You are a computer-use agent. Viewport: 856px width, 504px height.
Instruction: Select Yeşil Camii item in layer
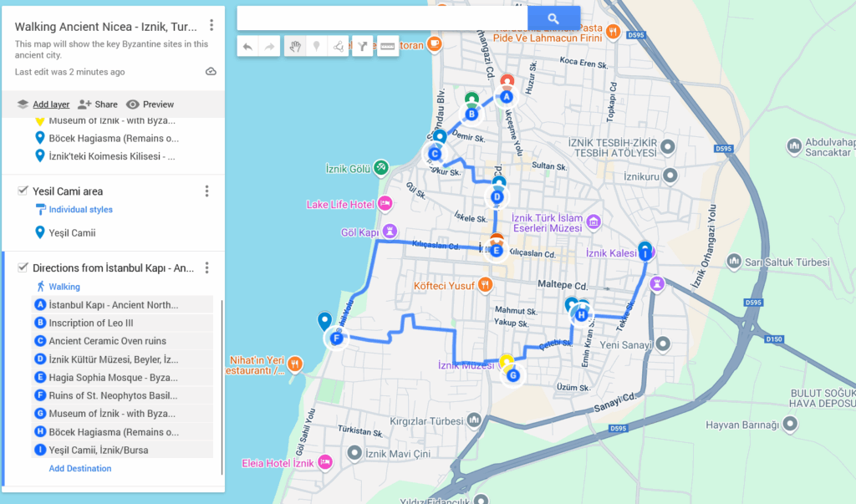(72, 233)
